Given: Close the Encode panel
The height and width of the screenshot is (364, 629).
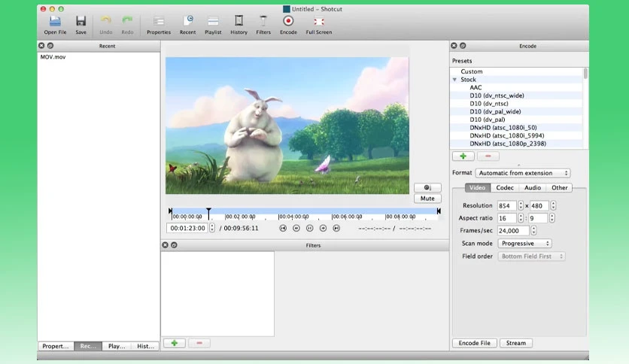Looking at the screenshot, I should [x=454, y=46].
